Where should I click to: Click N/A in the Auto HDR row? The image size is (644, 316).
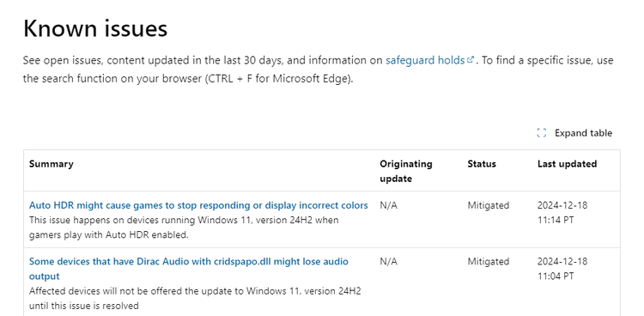[x=388, y=205]
